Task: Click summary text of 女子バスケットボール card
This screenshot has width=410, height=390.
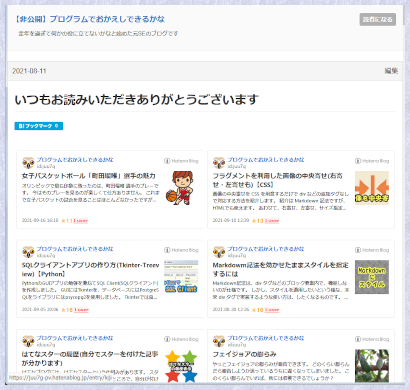Action: click(x=91, y=193)
